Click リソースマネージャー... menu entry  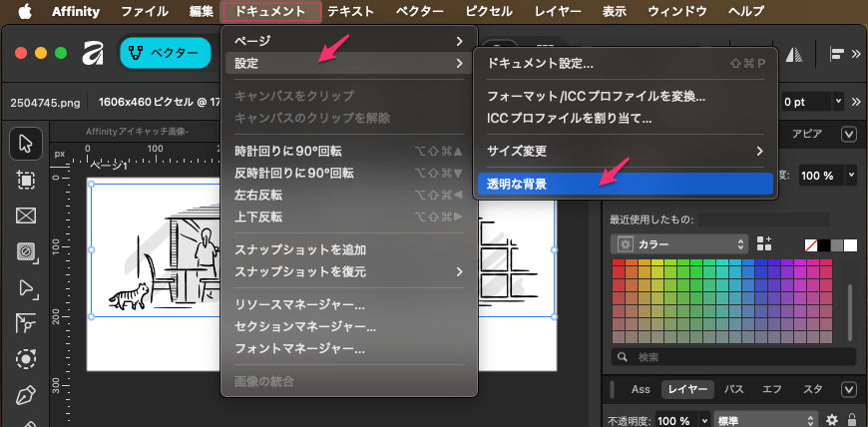pos(299,304)
